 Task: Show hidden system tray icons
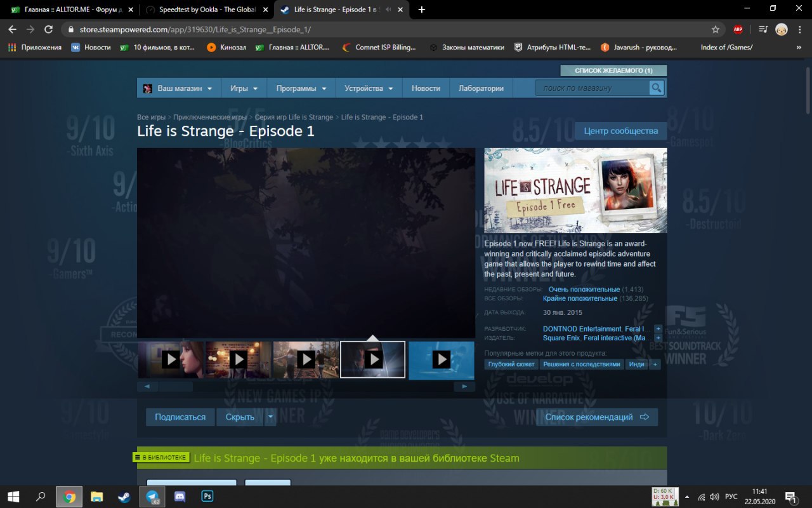(686, 497)
